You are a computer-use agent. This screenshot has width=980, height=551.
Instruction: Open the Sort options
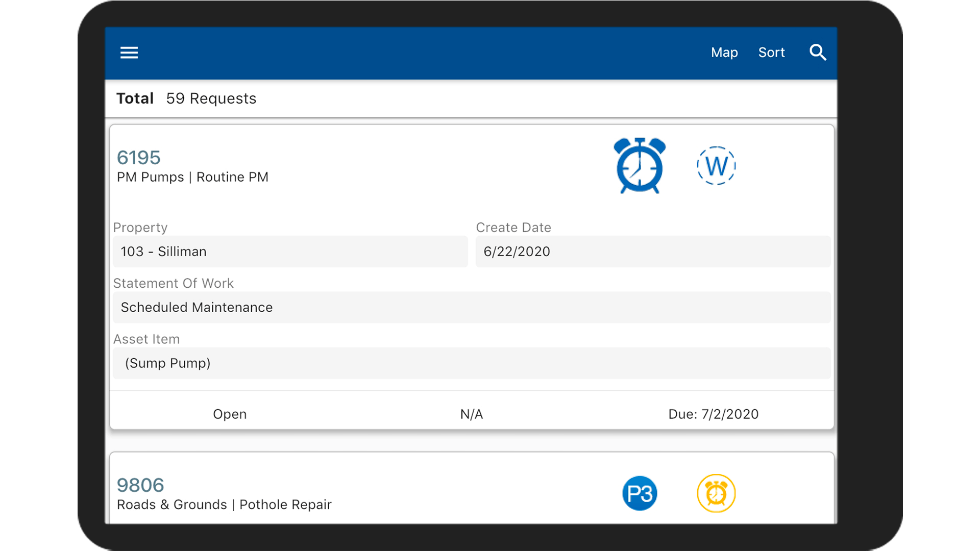(x=771, y=53)
